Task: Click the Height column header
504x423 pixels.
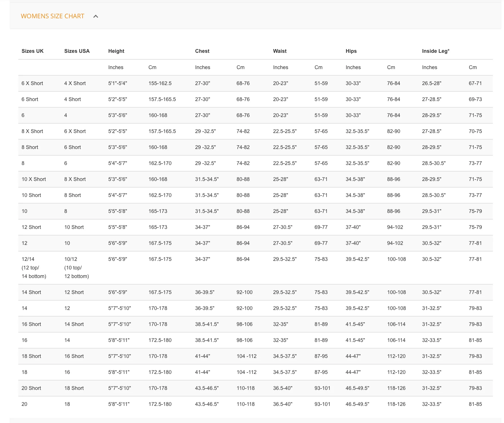Action: 116,51
